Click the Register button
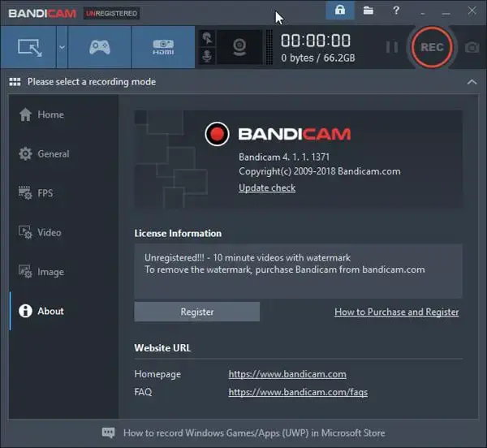This screenshot has width=487, height=448. [x=197, y=312]
